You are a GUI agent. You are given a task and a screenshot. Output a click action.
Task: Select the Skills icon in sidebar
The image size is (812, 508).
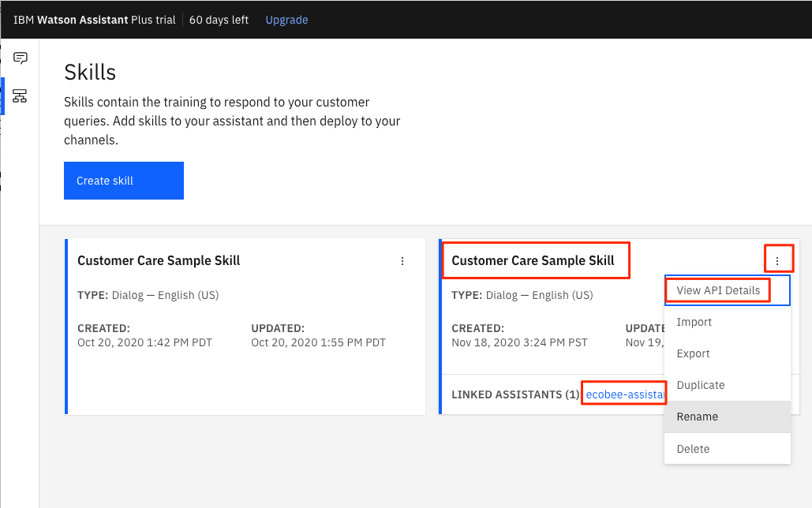[x=20, y=96]
